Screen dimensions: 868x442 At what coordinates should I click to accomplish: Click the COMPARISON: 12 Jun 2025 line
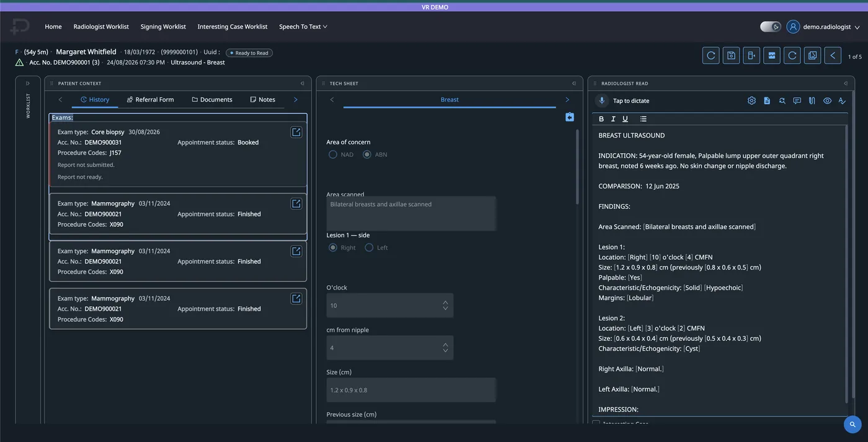point(639,186)
